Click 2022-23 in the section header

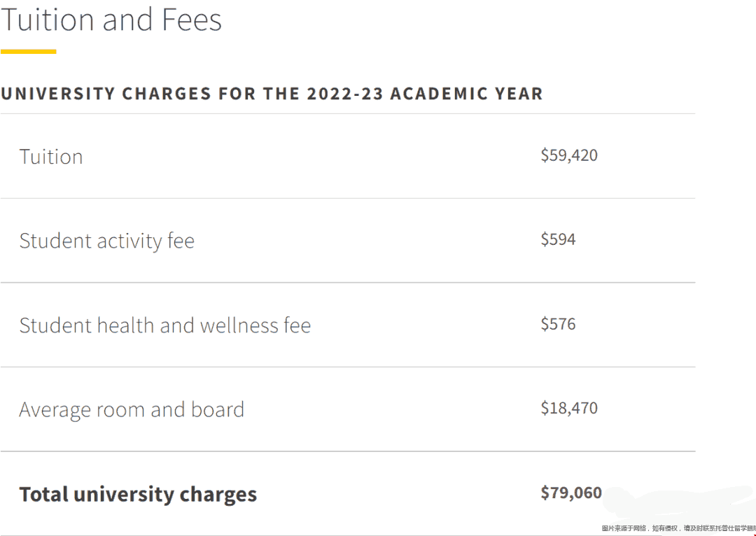[344, 94]
